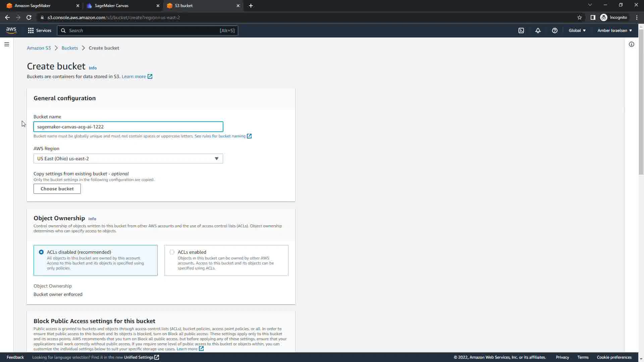Screen dimensions: 644x362
Task: Select ACLs enabled radio option
Action: pos(172,252)
